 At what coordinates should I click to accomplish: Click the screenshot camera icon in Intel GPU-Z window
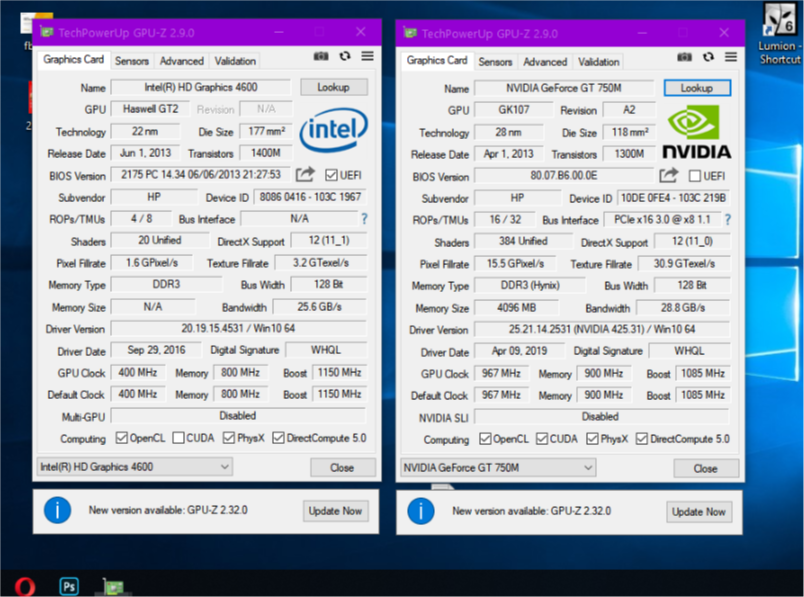pyautogui.click(x=321, y=56)
